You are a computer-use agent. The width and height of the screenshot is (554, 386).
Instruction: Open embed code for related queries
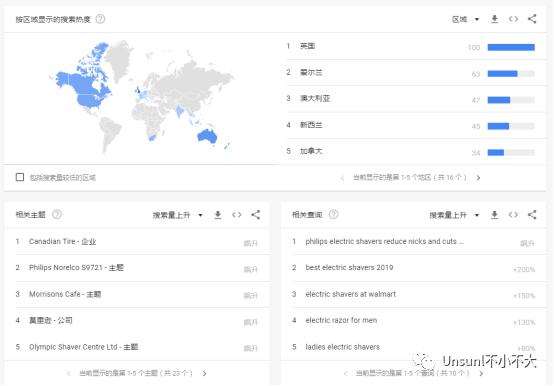pos(513,215)
